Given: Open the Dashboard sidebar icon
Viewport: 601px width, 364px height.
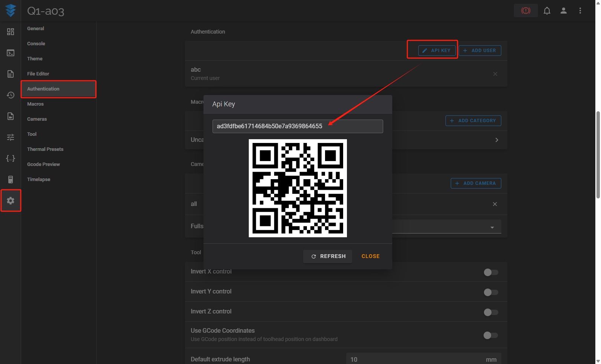Looking at the screenshot, I should [11, 32].
